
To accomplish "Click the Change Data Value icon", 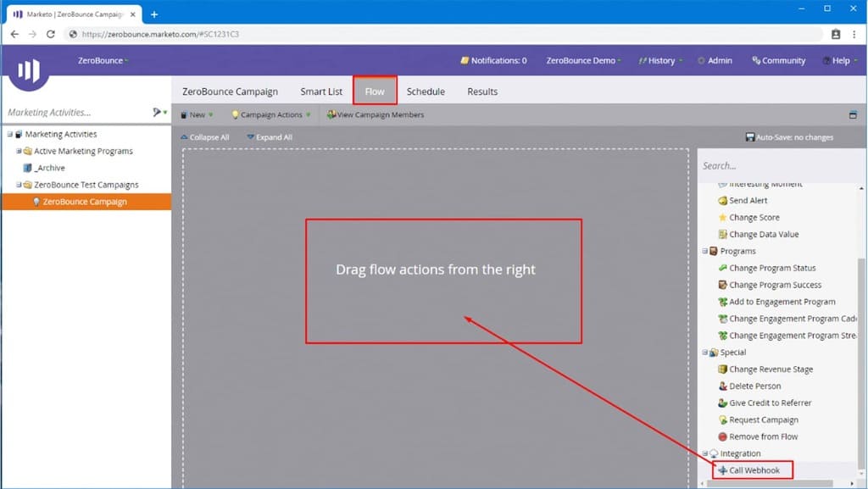I will 722,235.
